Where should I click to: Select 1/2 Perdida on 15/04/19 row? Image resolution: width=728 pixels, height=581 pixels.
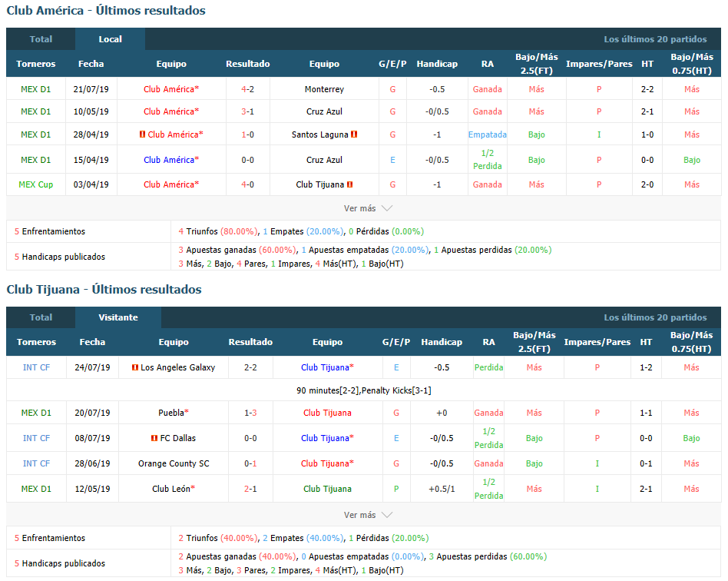tap(488, 159)
